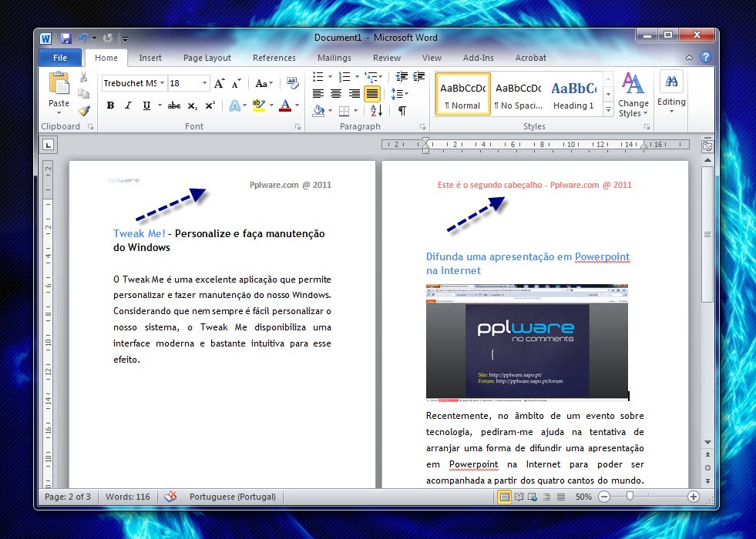Open Select Browse Object button
Screen dimensions: 756x539
point(707,467)
